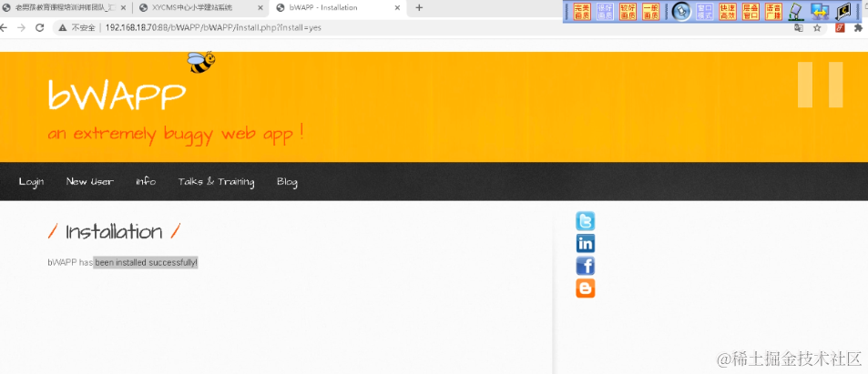Select the 较好画质 quality button
Viewport: 868px width, 374px height.
coord(628,11)
